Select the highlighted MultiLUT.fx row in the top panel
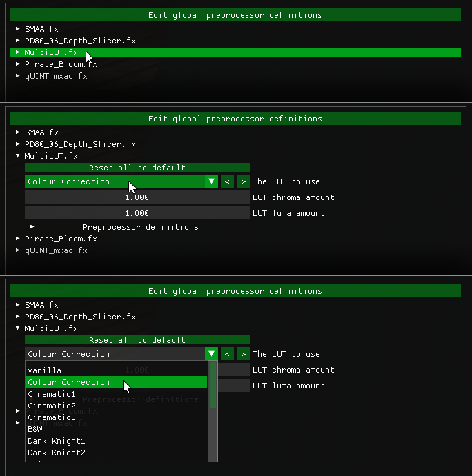Image resolution: width=472 pixels, height=476 pixels. pos(235,52)
